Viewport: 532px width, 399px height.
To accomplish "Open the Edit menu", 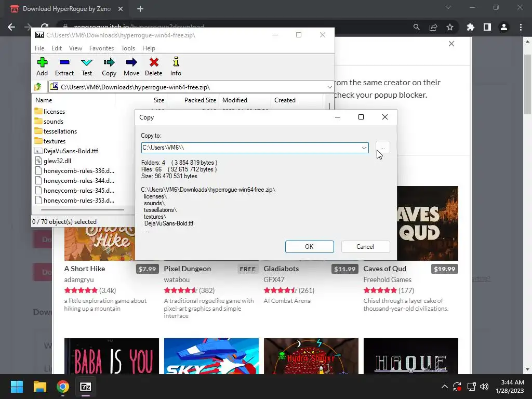I will [57, 48].
